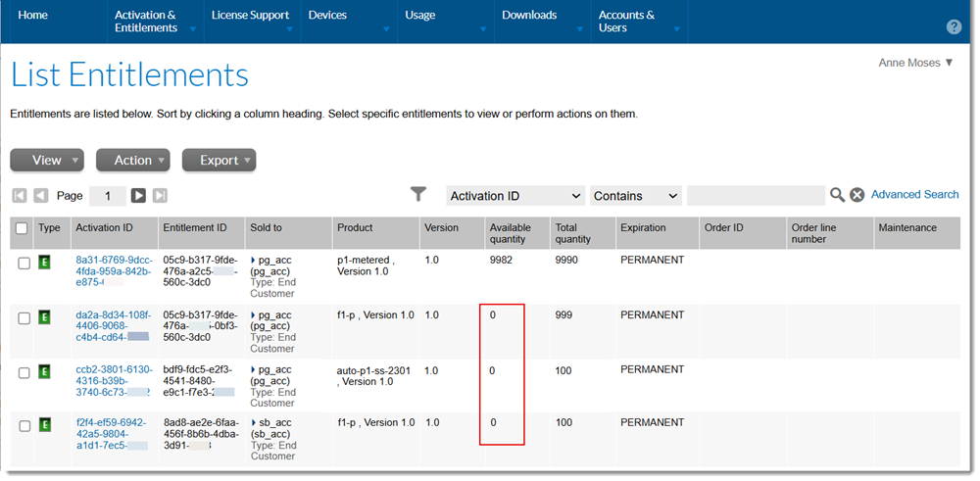Click the filter funnel icon

pos(418,195)
